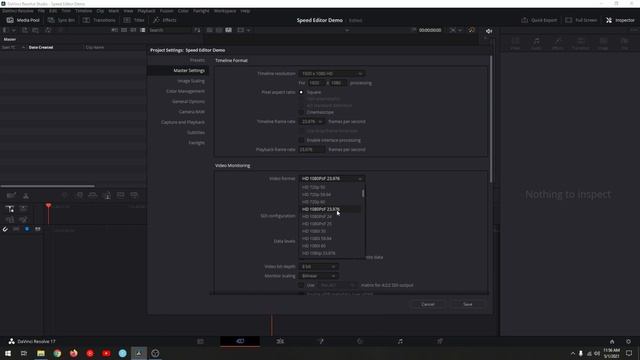This screenshot has height=360, width=640.
Task: Open the Video bit depth dropdown
Action: click(x=318, y=267)
